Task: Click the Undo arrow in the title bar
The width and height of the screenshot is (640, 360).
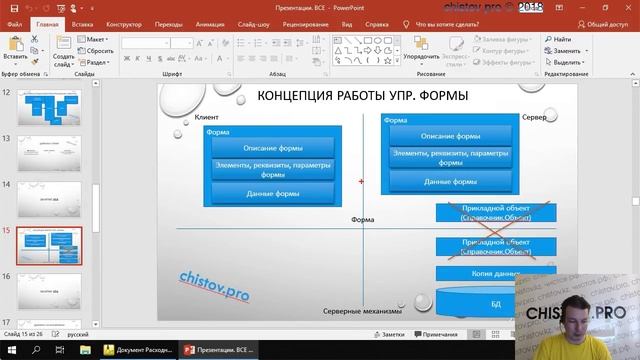Action: (x=29, y=8)
